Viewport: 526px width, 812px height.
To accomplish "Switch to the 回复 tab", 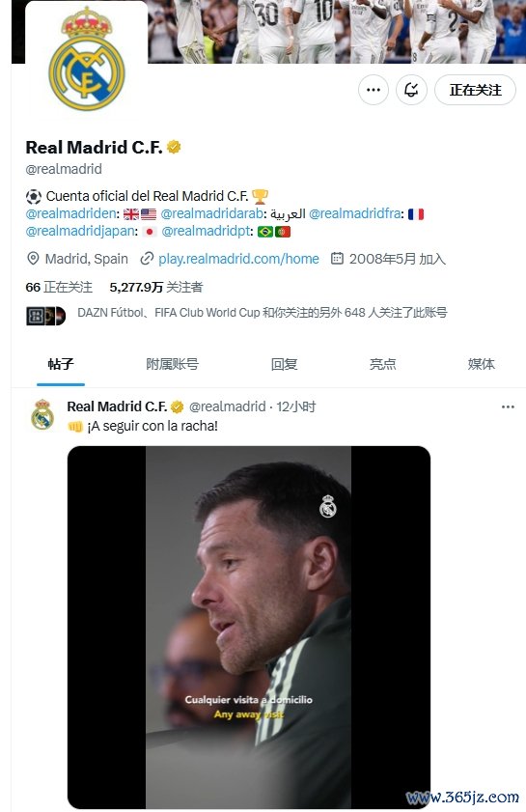I will (x=284, y=364).
